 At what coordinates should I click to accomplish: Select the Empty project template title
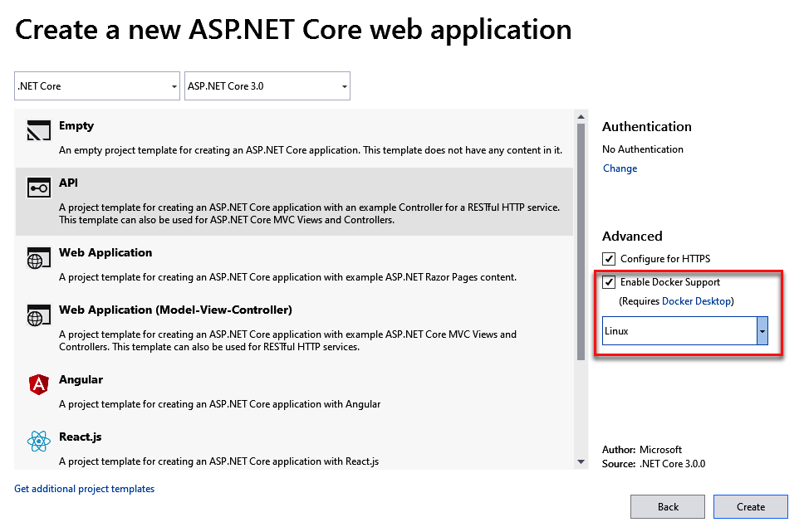click(76, 125)
